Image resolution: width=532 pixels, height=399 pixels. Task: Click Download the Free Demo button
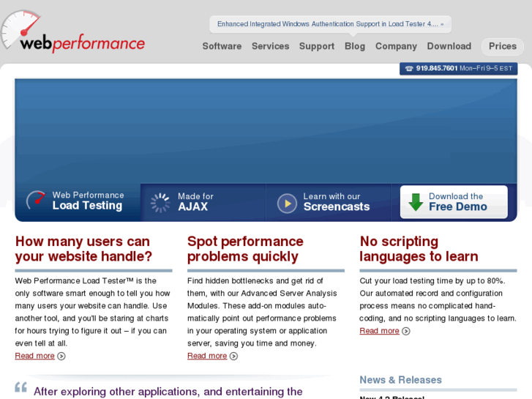coord(454,202)
